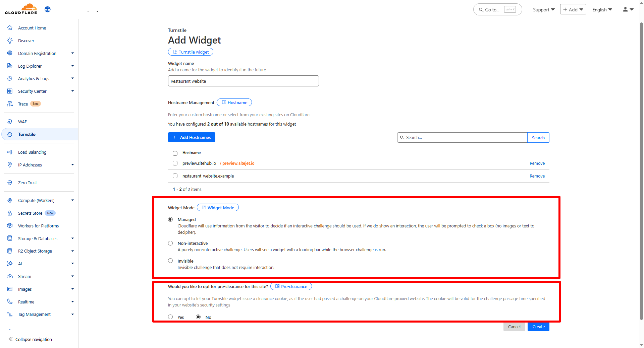Viewport: 644px width, 348px height.
Task: Click the Tag Management icon
Action: click(10, 314)
